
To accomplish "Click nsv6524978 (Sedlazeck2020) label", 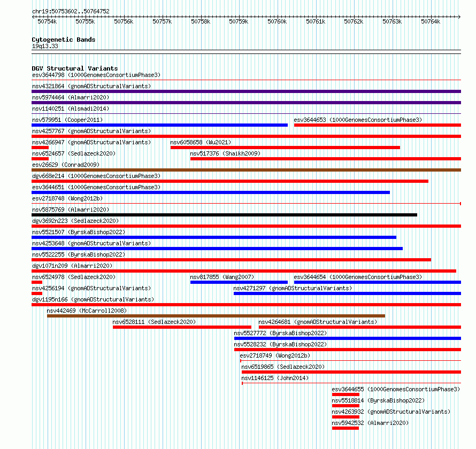I will point(74,277).
